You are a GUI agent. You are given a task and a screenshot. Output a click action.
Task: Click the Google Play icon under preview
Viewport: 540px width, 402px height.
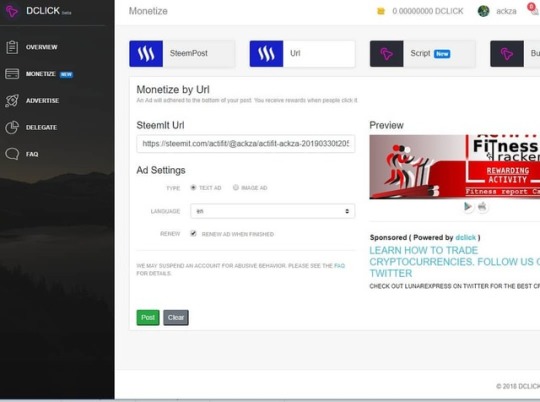click(x=468, y=206)
